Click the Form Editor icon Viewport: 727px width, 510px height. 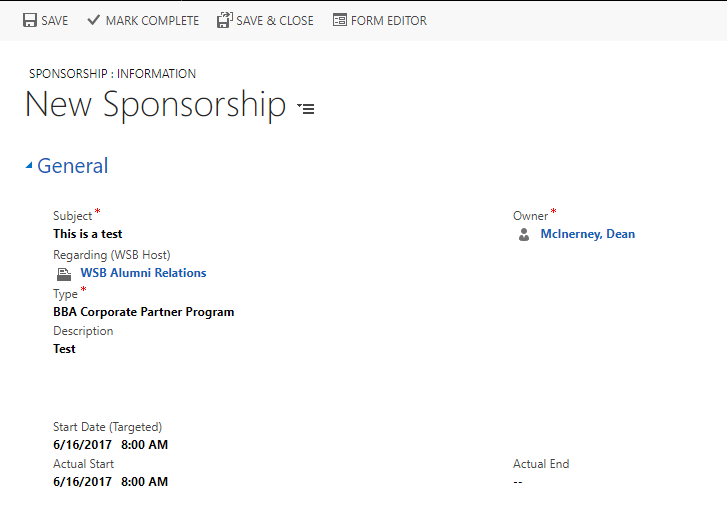(340, 20)
